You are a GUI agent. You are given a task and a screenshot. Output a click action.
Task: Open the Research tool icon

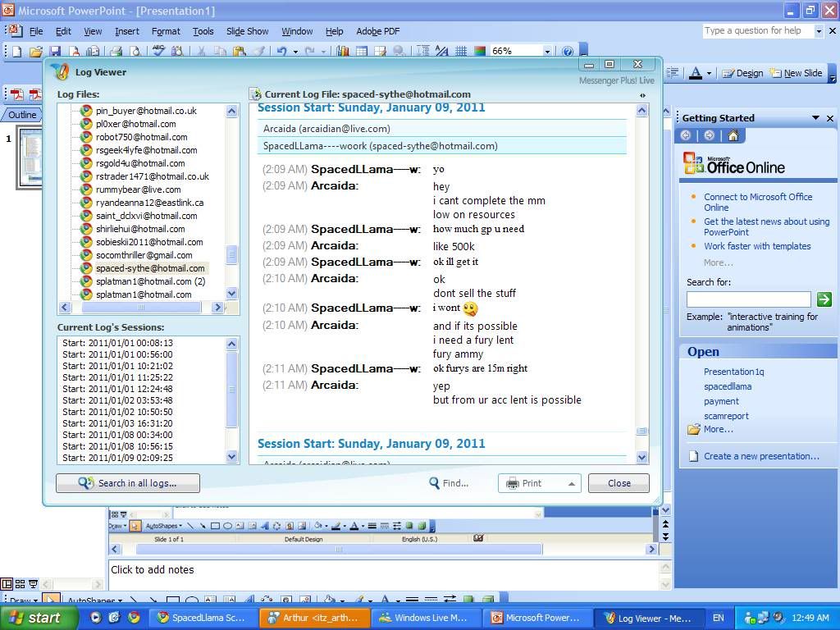(x=177, y=52)
